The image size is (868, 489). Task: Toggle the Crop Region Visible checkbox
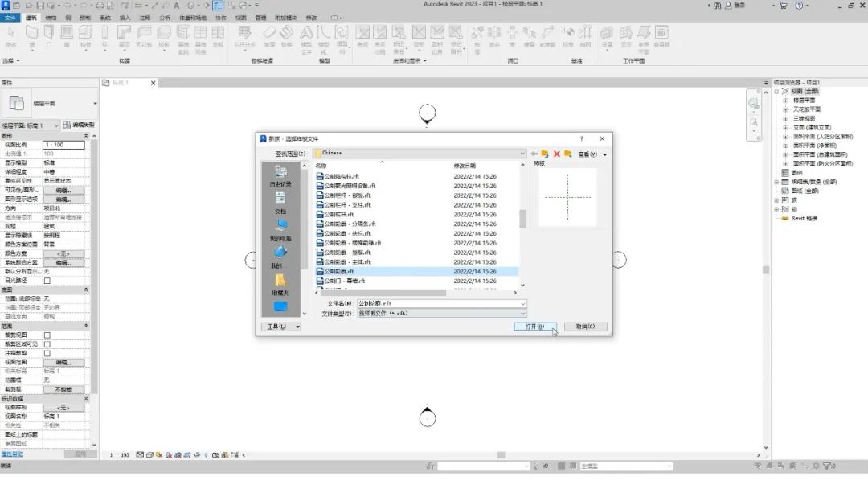pyautogui.click(x=47, y=344)
